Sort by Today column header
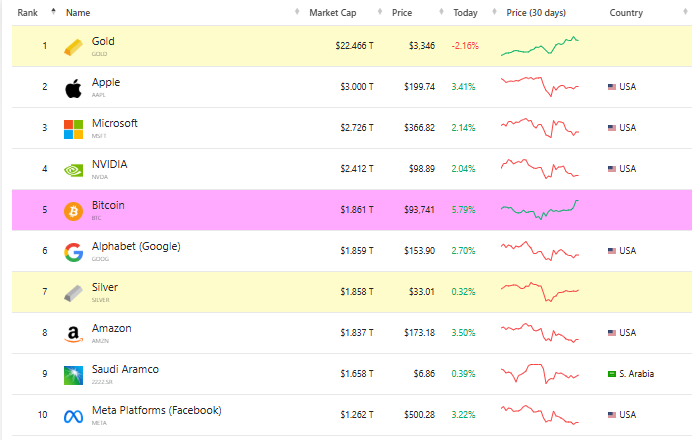This screenshot has height=440, width=698. click(465, 12)
